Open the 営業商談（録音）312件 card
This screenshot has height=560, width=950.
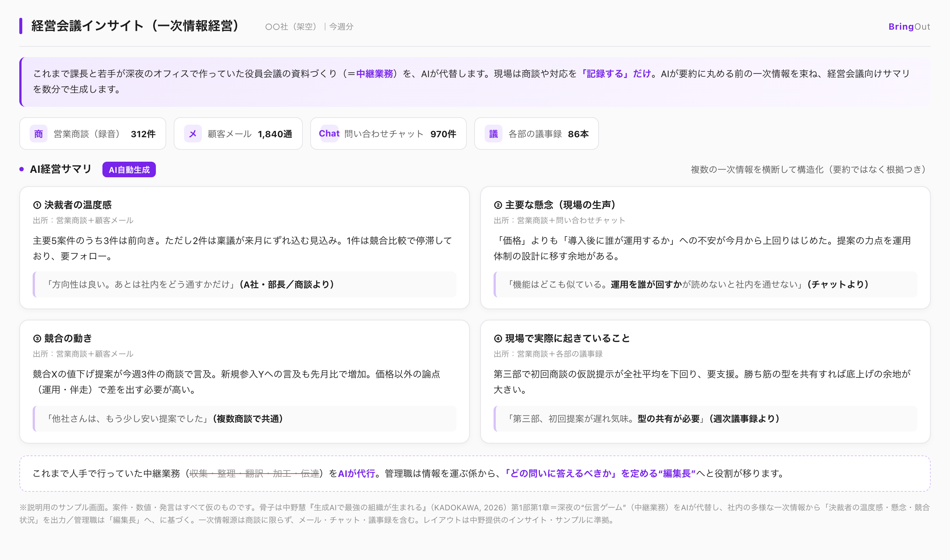[x=93, y=134]
